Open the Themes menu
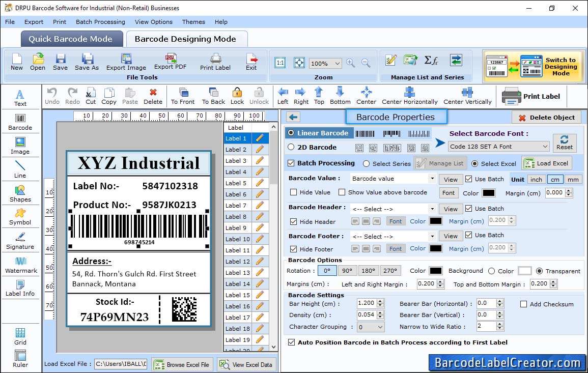 point(193,22)
